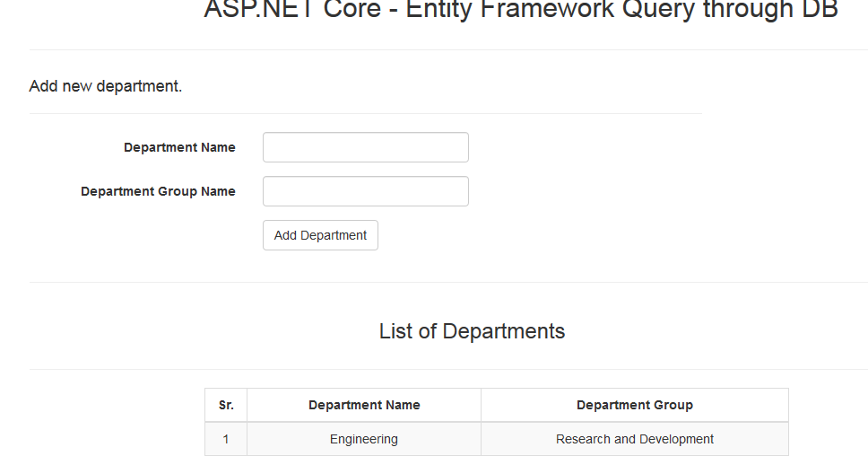Click the 'List of Departments' heading
The image size is (868, 456).
[x=472, y=331]
